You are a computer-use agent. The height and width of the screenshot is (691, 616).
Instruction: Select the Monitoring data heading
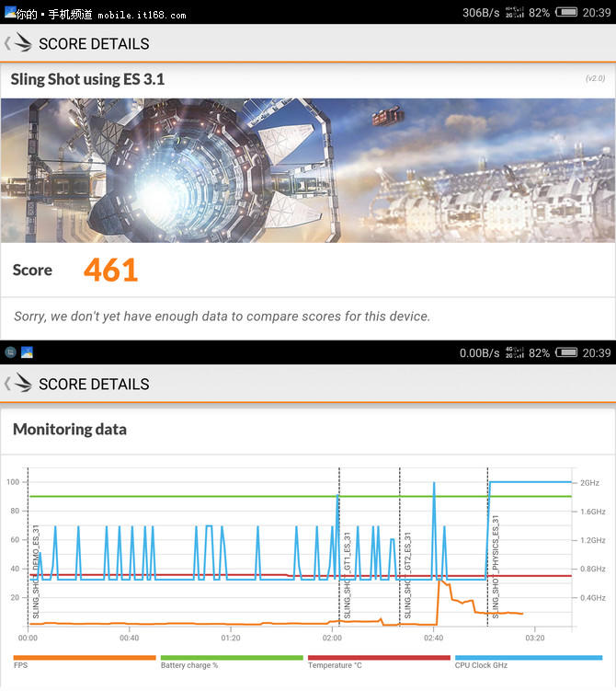tap(70, 430)
